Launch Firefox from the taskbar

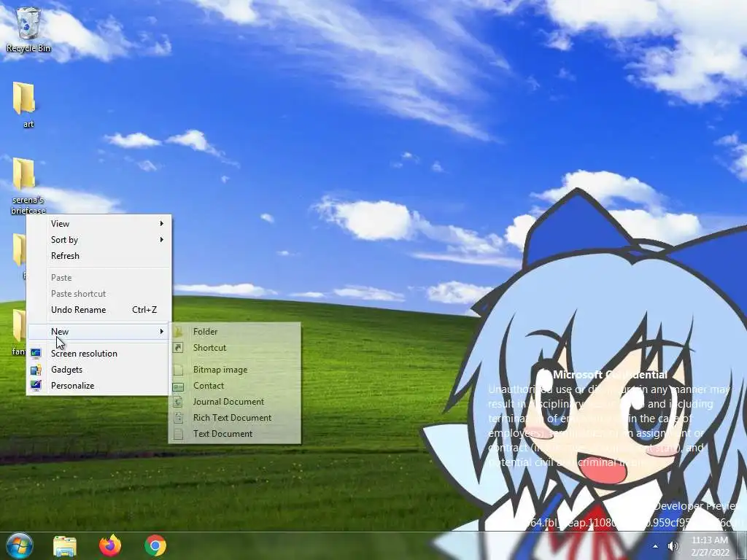click(x=110, y=545)
